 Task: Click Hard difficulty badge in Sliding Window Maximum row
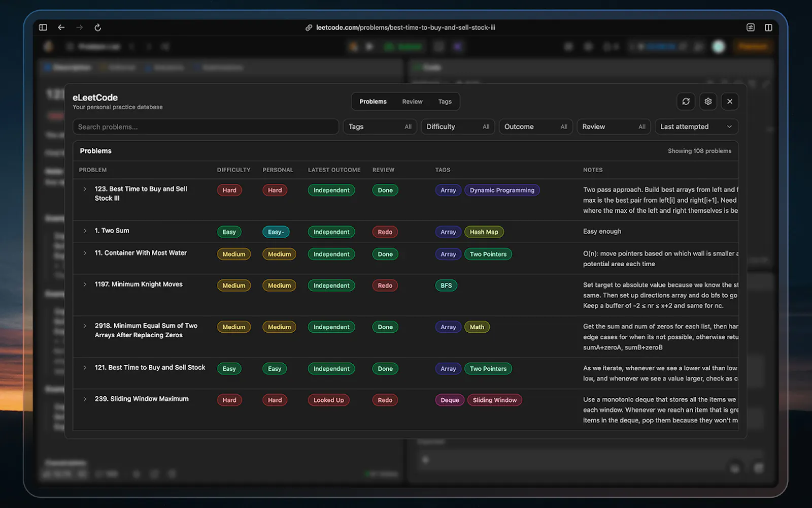tap(229, 400)
